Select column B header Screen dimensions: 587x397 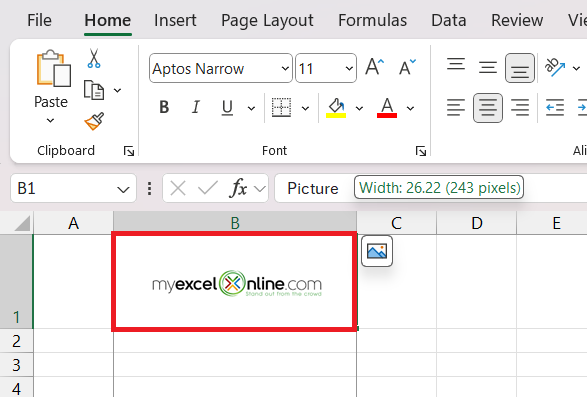coord(235,223)
